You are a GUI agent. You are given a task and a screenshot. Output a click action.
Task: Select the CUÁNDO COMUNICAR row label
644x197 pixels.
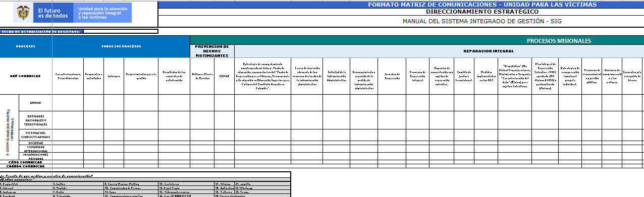click(x=26, y=166)
